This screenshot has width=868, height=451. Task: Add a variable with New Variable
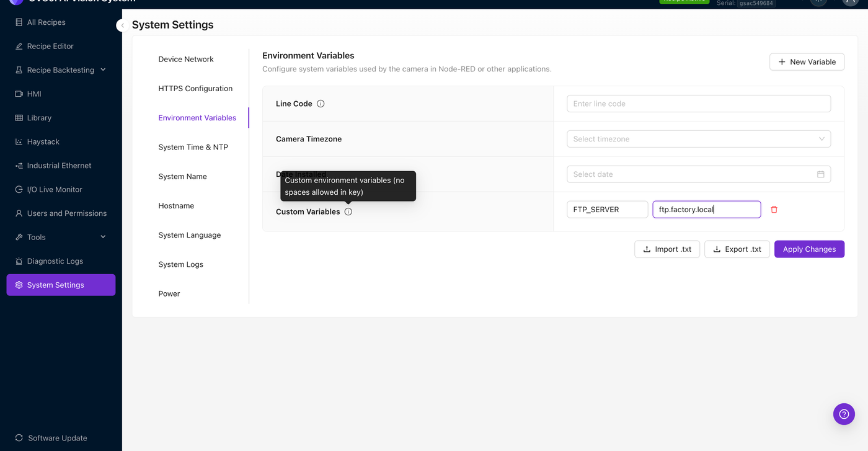click(x=807, y=62)
